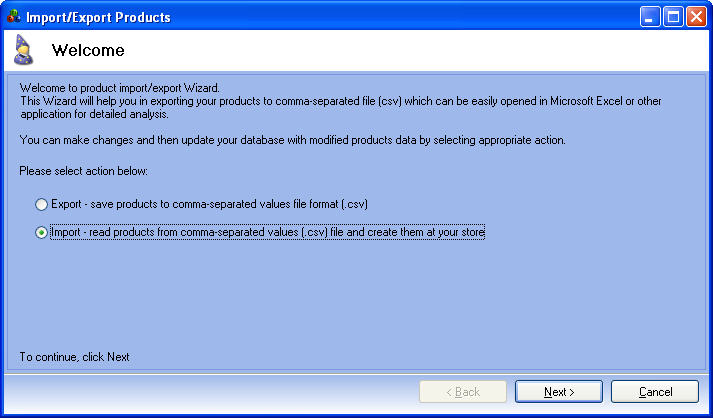Click the wizard character icon beside Welcome
The width and height of the screenshot is (713, 418).
click(23, 50)
